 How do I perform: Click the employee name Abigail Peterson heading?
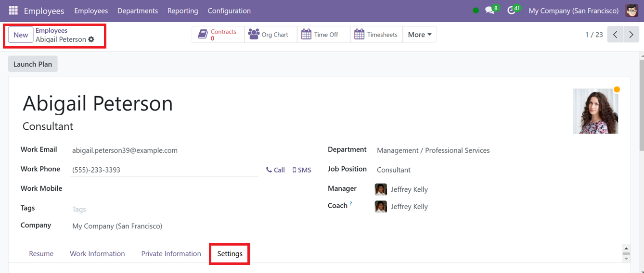(98, 103)
